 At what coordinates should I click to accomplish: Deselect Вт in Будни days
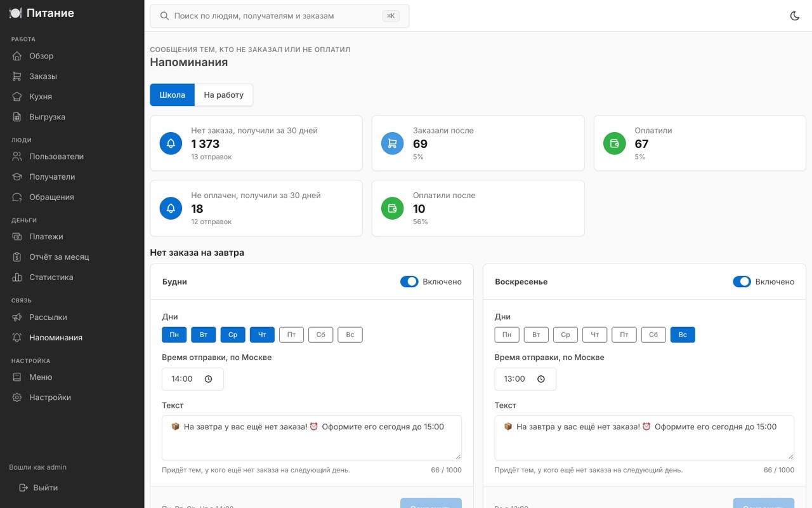click(204, 335)
